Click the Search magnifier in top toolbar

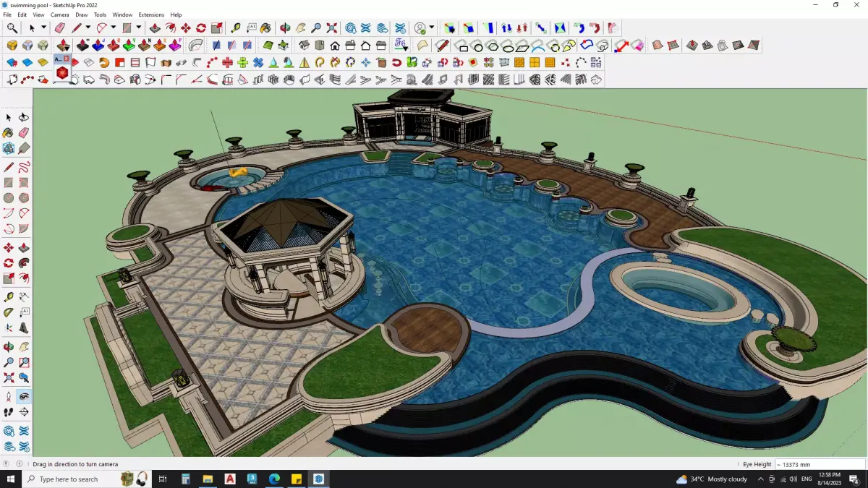click(12, 28)
